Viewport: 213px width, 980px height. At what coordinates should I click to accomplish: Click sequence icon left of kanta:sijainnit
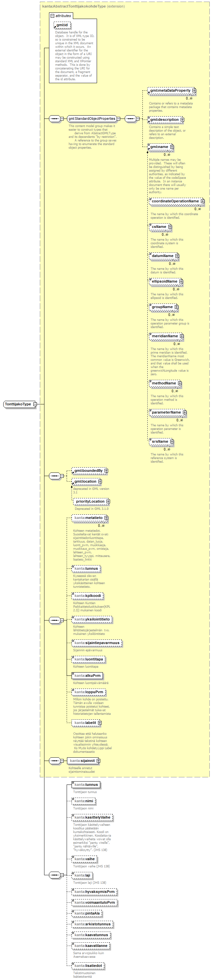[55, 761]
